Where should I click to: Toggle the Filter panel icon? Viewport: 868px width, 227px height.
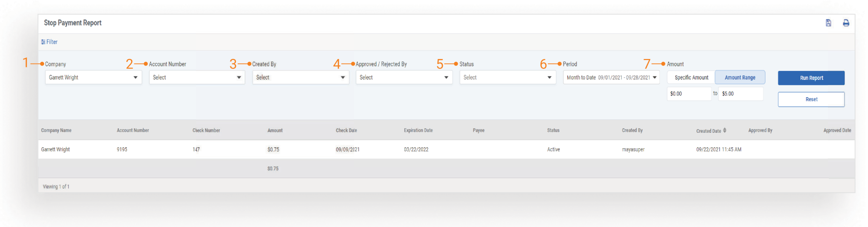(x=44, y=42)
